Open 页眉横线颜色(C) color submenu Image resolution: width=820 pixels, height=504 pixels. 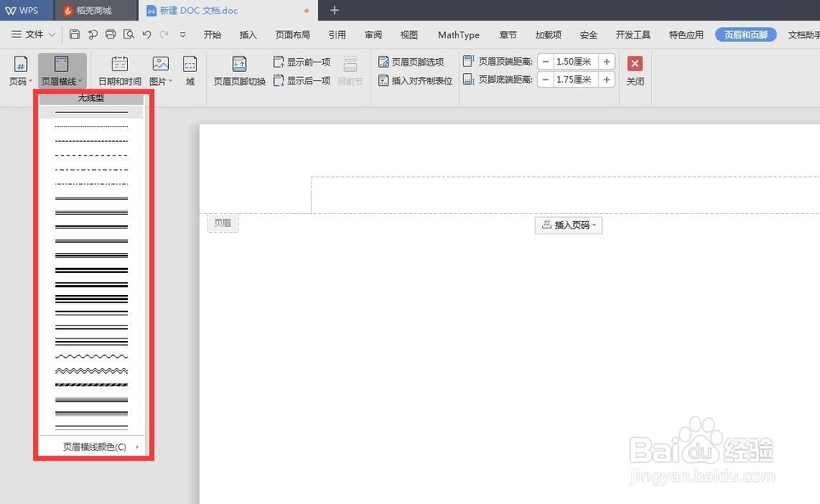click(x=92, y=447)
